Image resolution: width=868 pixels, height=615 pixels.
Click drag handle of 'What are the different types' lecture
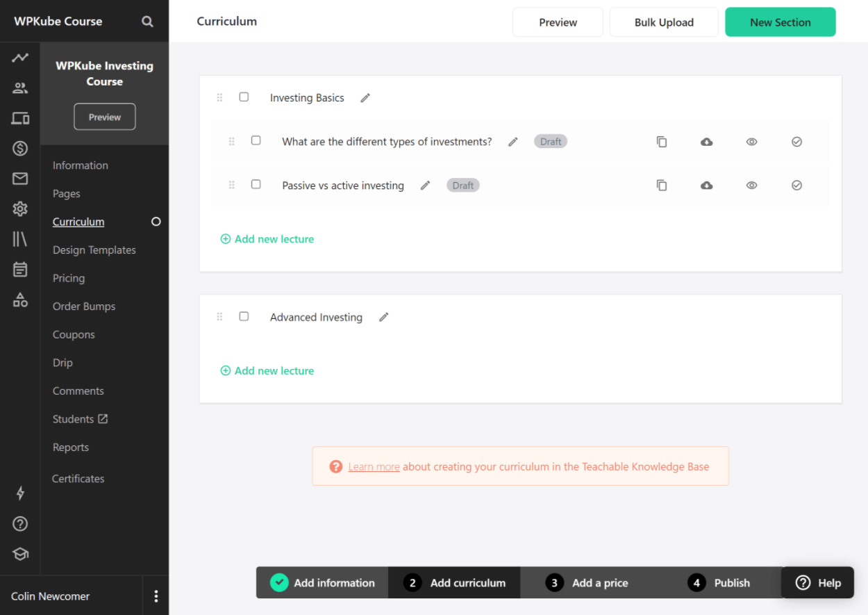(x=232, y=142)
